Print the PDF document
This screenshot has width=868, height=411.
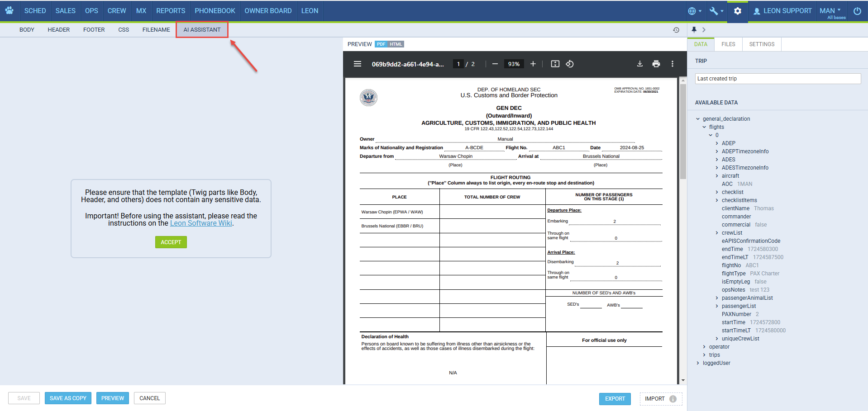point(656,64)
